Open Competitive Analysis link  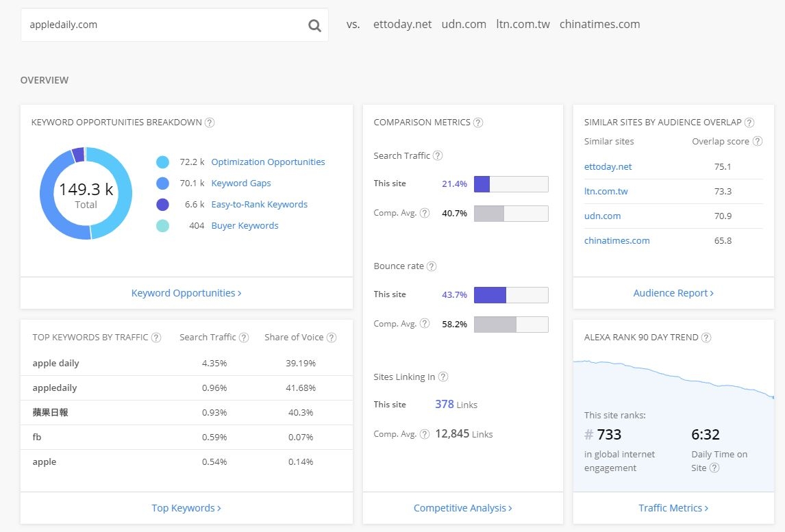pos(462,508)
